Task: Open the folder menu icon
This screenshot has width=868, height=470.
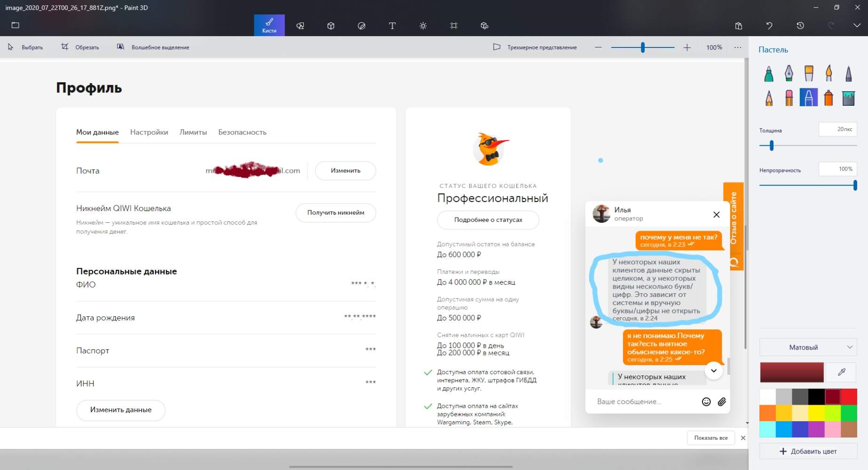Action: (16, 25)
